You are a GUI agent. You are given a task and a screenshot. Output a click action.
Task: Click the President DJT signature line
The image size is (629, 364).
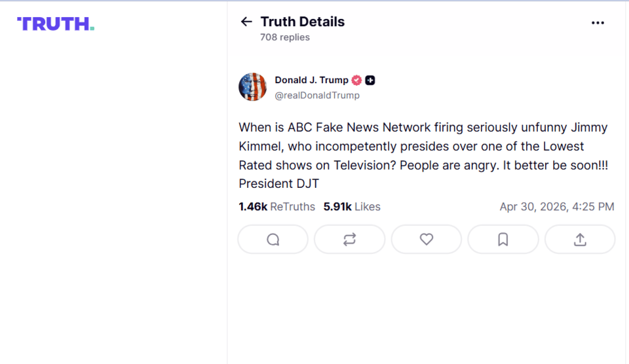(x=278, y=184)
